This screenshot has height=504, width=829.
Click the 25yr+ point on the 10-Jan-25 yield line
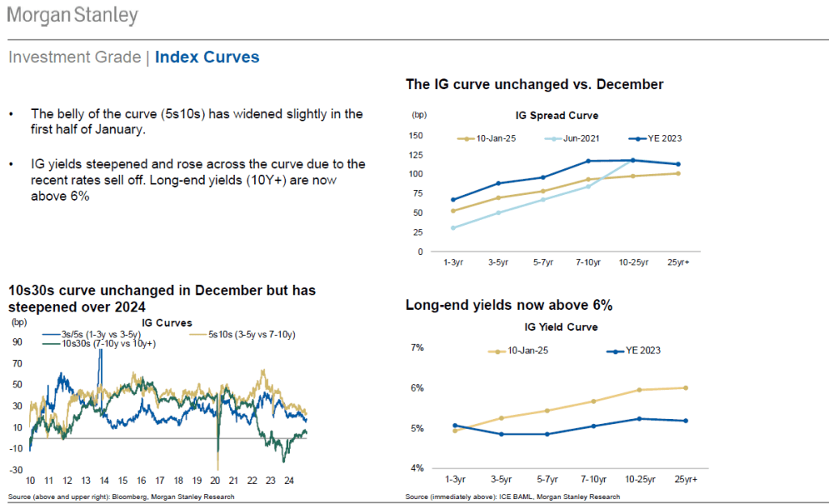686,388
